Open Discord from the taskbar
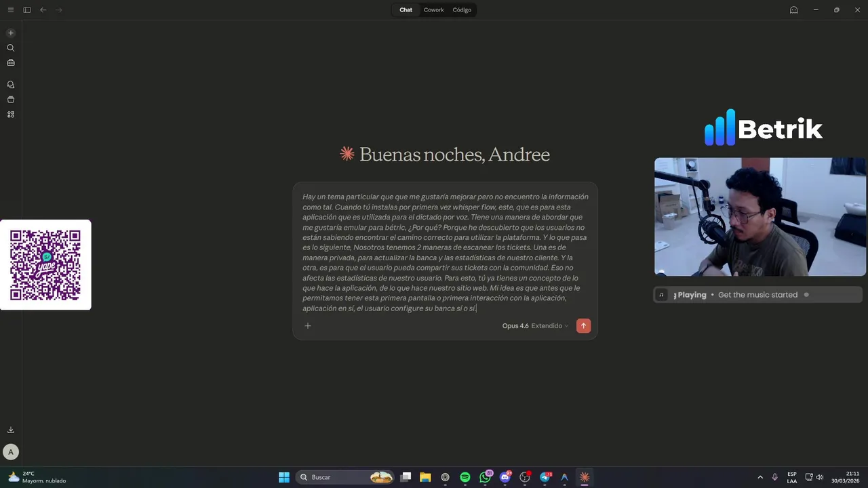This screenshot has height=488, width=868. 505,477
